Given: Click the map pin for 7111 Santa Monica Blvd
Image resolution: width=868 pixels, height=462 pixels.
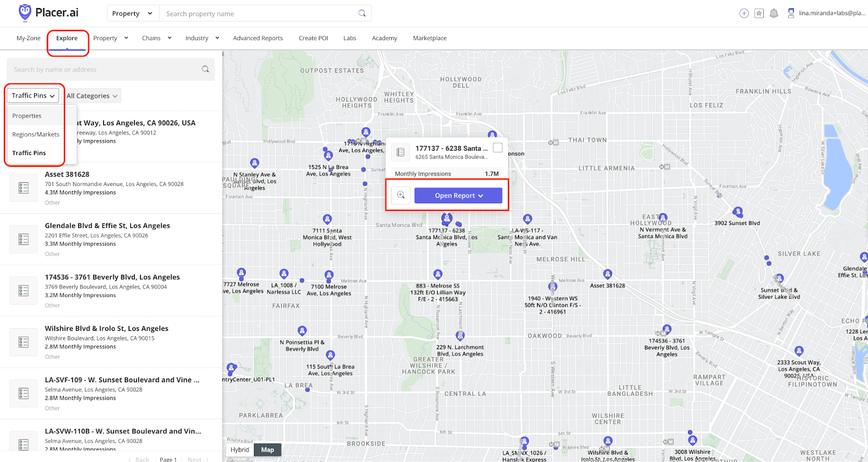Looking at the screenshot, I should point(327,220).
